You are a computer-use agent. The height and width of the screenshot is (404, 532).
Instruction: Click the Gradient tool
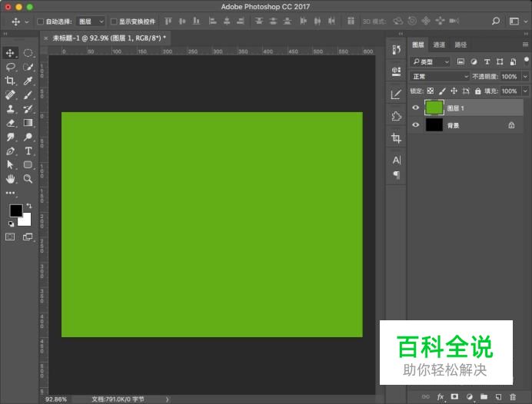pyautogui.click(x=28, y=123)
